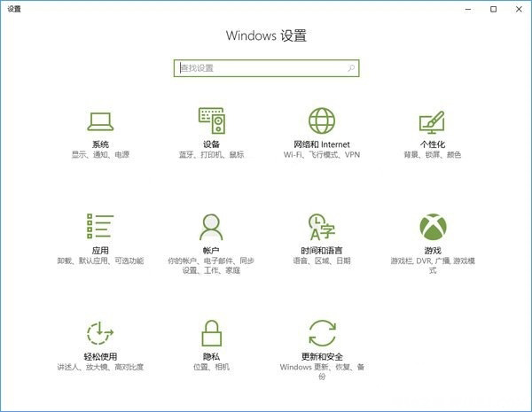Open the 帐户 person icon
The height and width of the screenshot is (412, 532).
click(x=211, y=227)
